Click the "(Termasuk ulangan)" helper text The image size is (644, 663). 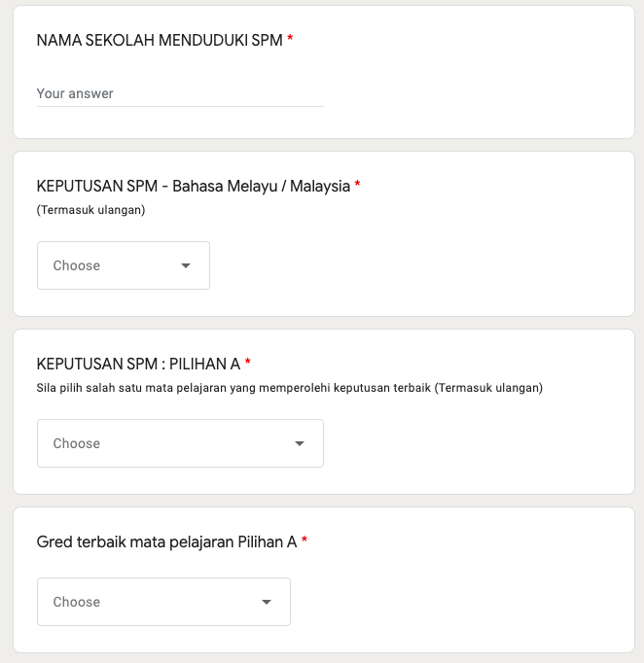[x=90, y=210]
